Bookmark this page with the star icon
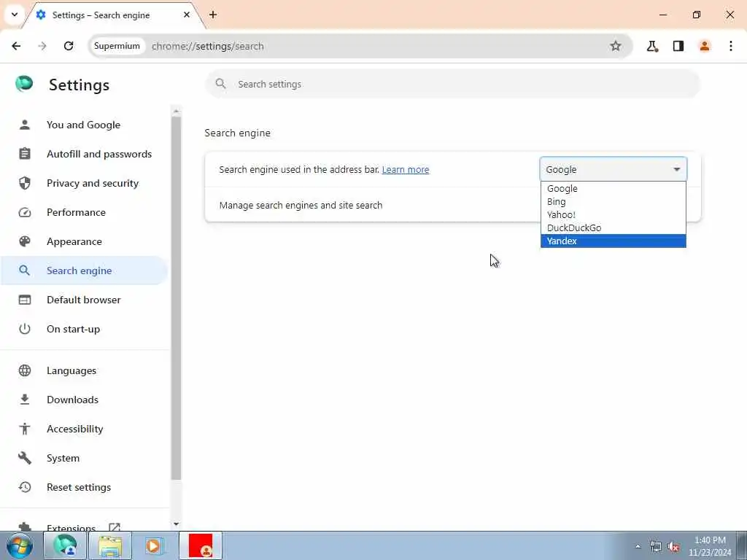The image size is (747, 560). coord(616,46)
